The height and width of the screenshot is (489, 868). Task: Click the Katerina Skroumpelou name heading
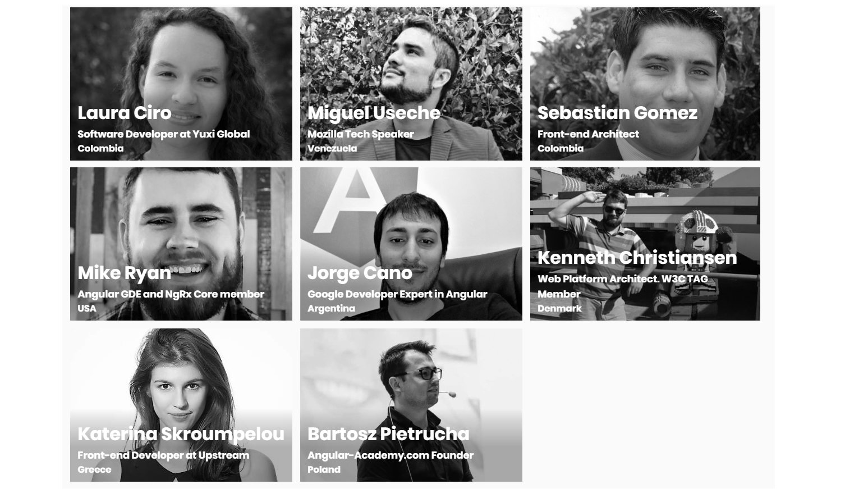click(181, 434)
